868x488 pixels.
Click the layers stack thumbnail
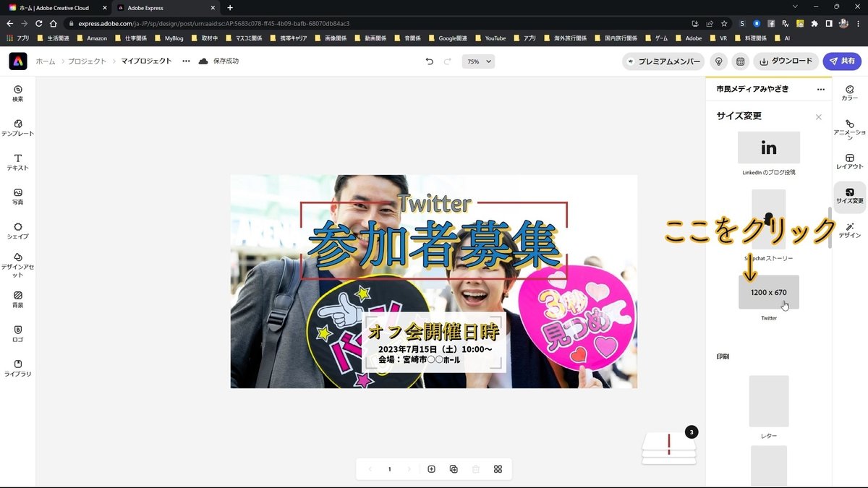coord(669,448)
